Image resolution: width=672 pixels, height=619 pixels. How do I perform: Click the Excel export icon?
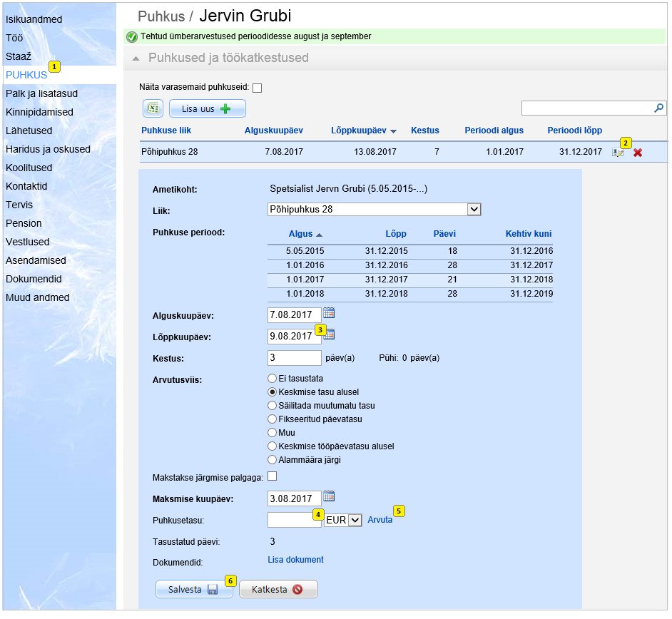pyautogui.click(x=153, y=108)
